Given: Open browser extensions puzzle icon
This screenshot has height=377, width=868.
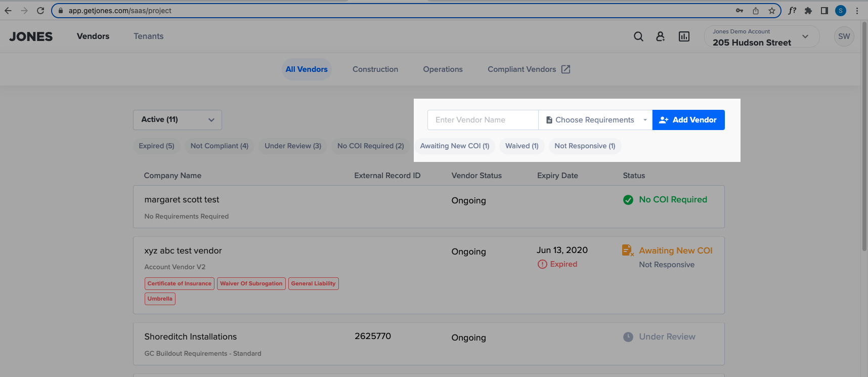Looking at the screenshot, I should click(x=808, y=11).
